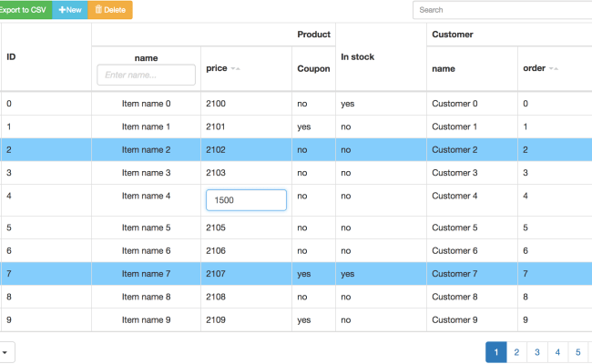Open page 5 of the table
The image size is (592, 364).
click(x=578, y=352)
